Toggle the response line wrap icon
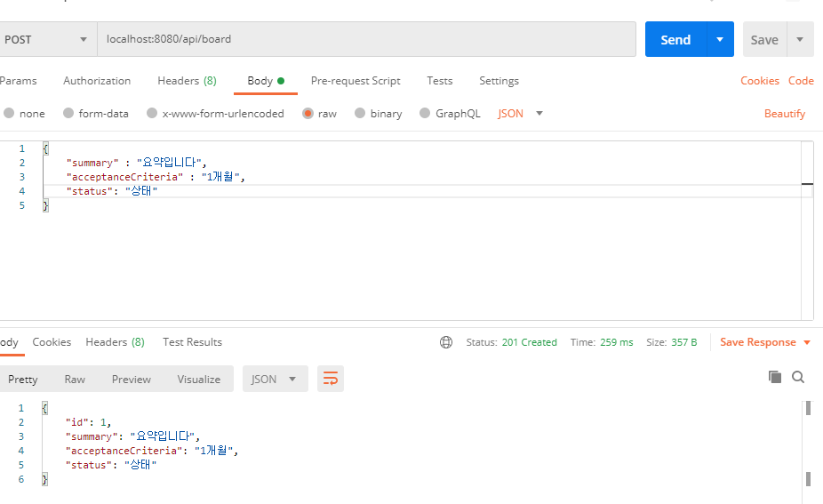The image size is (823, 504). coord(331,379)
